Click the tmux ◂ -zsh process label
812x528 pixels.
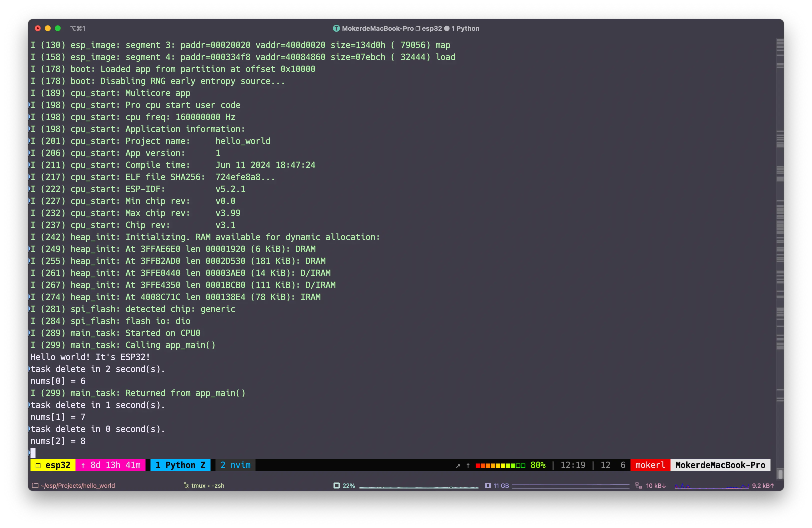[208, 485]
